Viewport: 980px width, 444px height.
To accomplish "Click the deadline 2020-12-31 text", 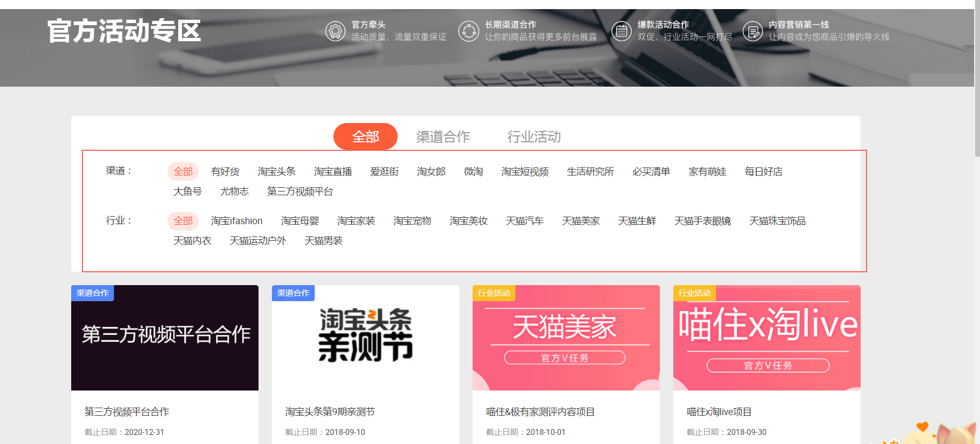I will 145,432.
